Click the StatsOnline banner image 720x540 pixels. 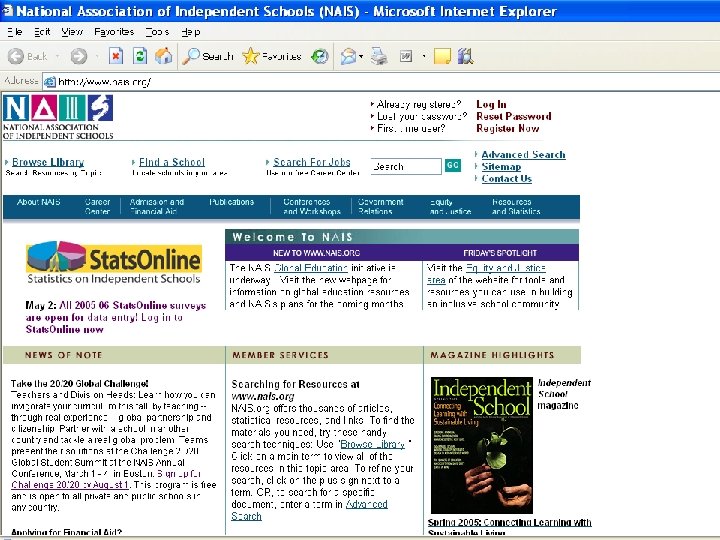coord(114,262)
